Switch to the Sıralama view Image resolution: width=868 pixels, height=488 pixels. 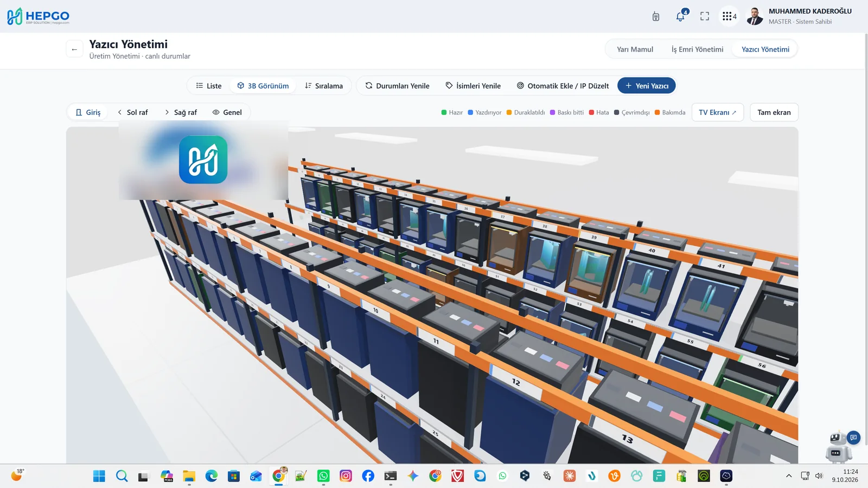click(x=324, y=86)
